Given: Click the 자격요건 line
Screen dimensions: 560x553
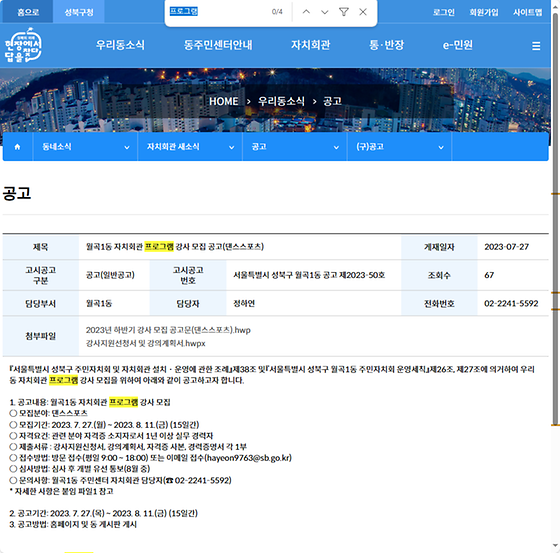Looking at the screenshot, I should click(111, 436).
